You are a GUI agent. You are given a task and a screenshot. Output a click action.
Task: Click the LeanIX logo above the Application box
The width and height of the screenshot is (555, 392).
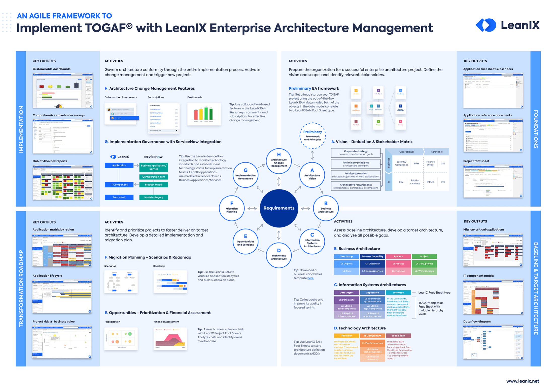click(x=119, y=157)
